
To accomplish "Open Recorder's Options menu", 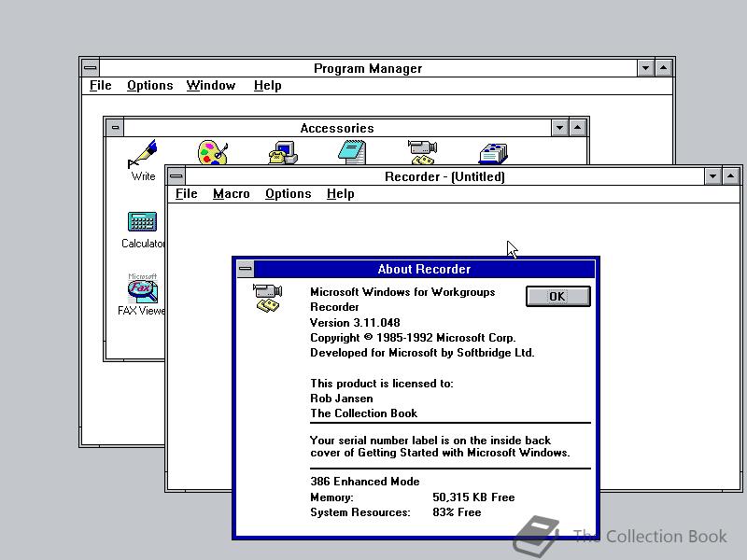I will pyautogui.click(x=289, y=194).
